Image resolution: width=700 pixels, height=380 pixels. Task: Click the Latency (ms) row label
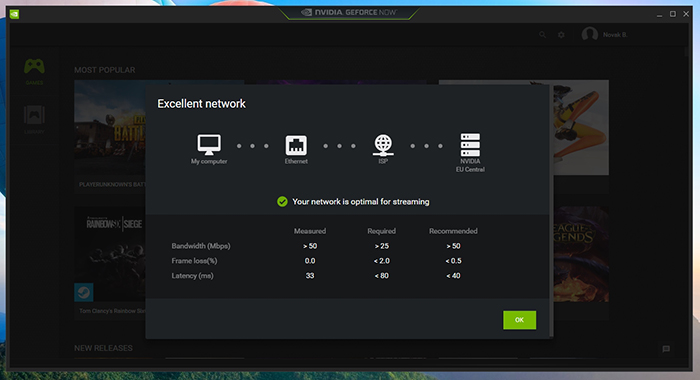tap(192, 276)
